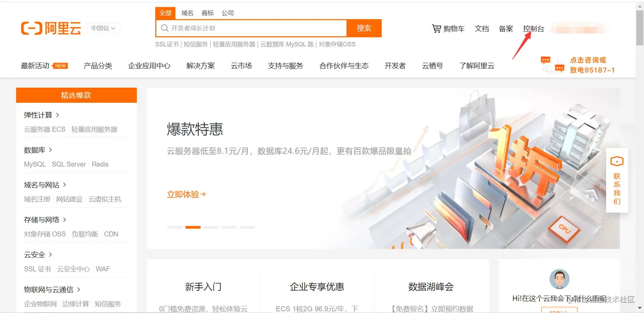Click the SSL证书 hot search link
Viewport: 644px width, 313px height.
tap(167, 44)
